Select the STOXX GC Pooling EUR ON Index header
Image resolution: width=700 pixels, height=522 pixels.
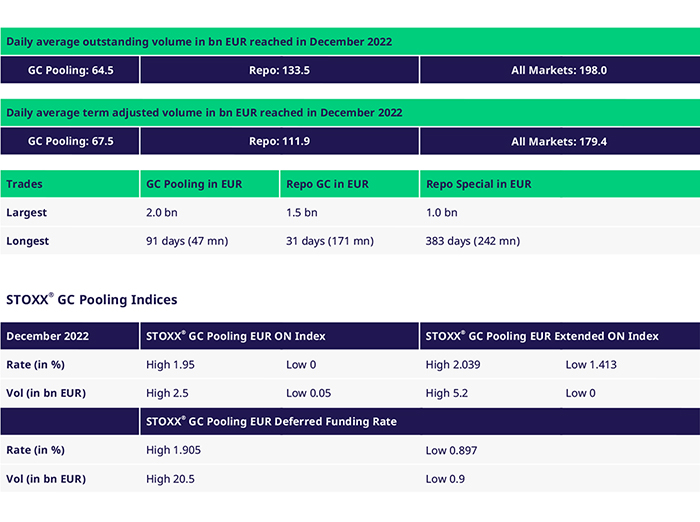236,336
